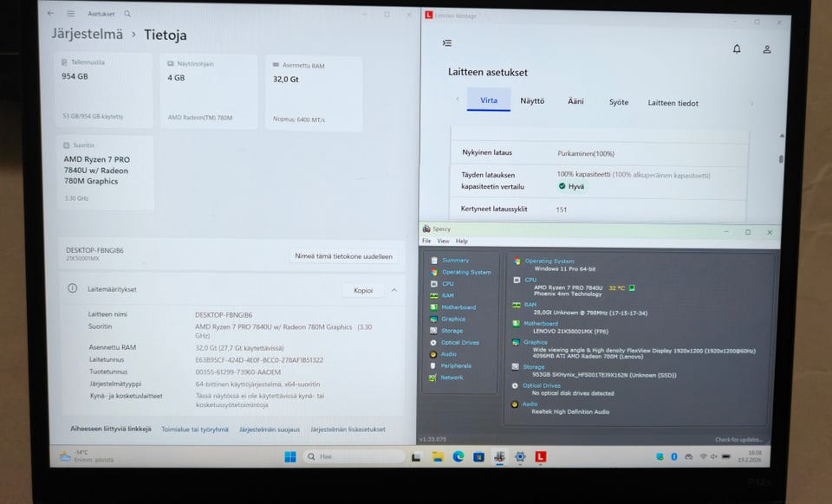This screenshot has height=504, width=832.
Task: Click the weather widget on the taskbar
Action: point(85,456)
